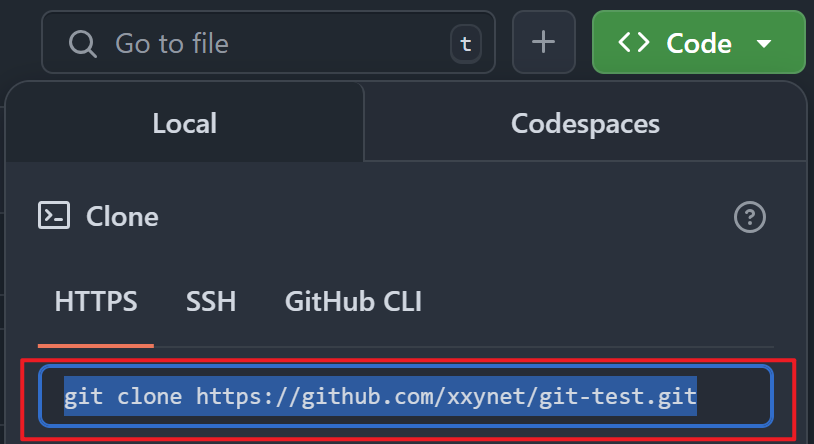Select the HTTPS clone option
The image size is (814, 444).
(x=96, y=301)
